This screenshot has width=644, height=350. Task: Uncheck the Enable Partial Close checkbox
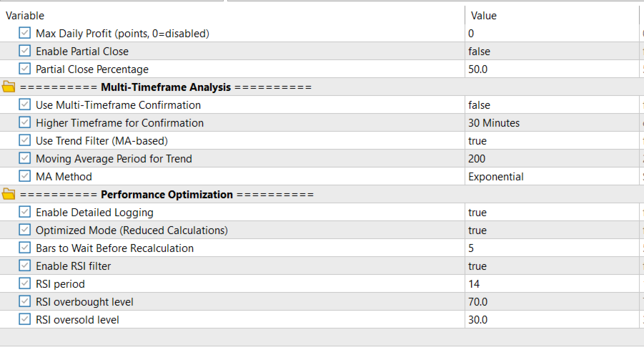[25, 52]
